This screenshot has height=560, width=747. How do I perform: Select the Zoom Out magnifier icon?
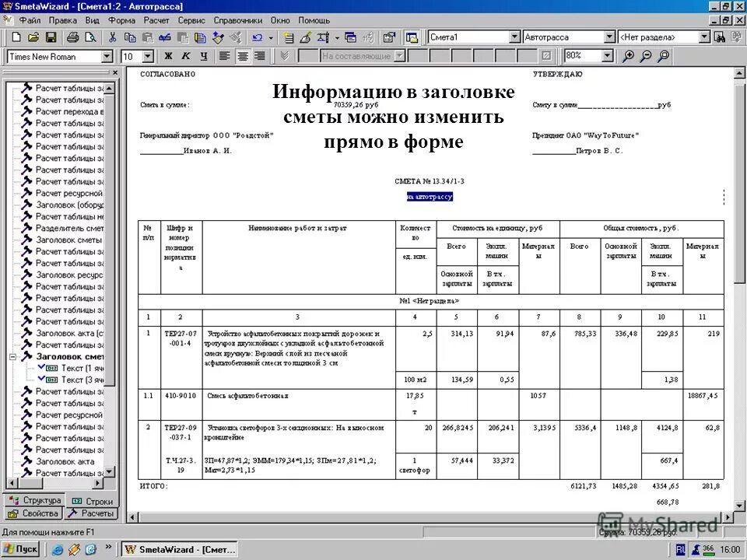point(645,55)
